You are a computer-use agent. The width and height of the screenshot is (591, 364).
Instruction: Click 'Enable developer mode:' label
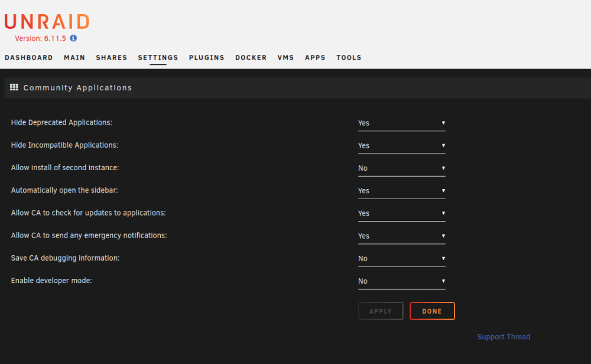[51, 281]
